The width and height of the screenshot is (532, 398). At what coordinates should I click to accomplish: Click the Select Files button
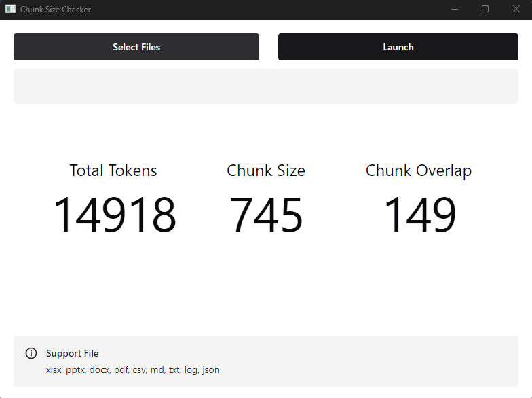tap(136, 47)
